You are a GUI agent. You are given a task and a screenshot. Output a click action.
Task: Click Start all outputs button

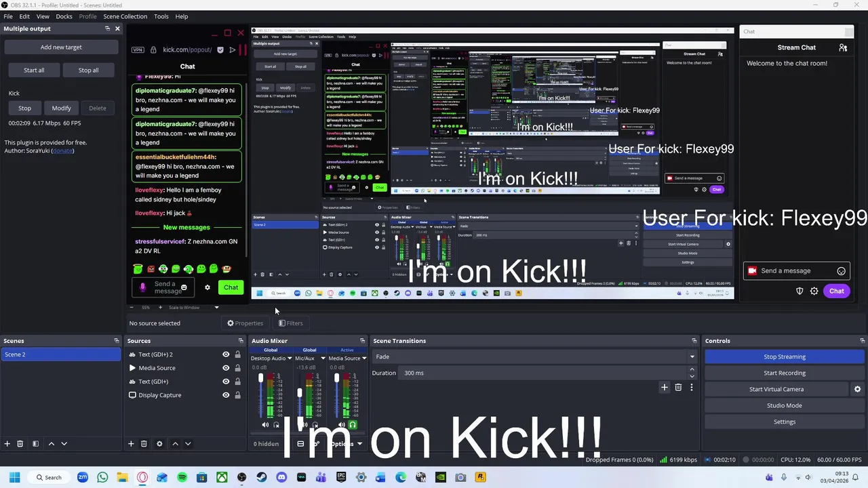point(34,70)
